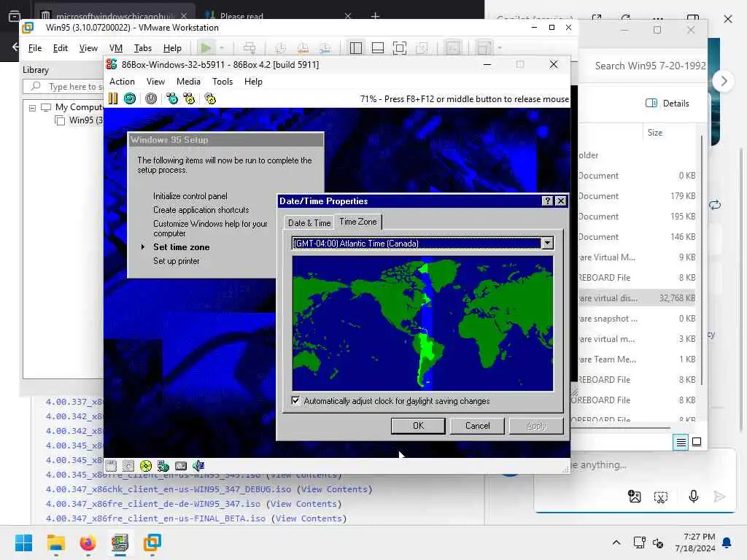
Task: Click the screenshot capture icon in Copilot input
Action: click(661, 497)
